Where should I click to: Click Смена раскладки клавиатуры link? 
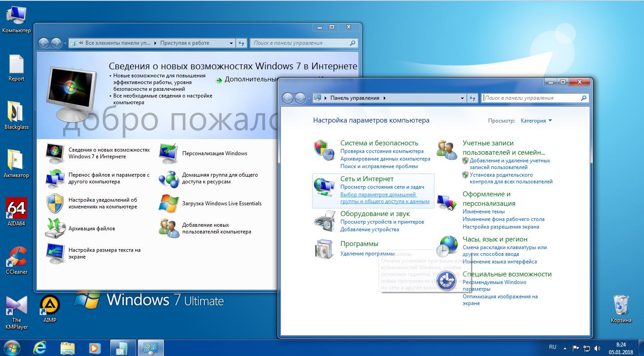[x=505, y=251]
